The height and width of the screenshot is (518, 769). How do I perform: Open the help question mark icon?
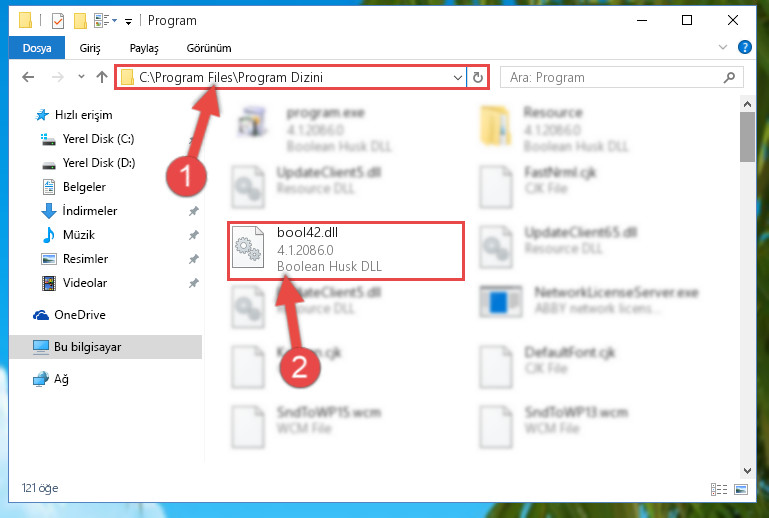744,48
